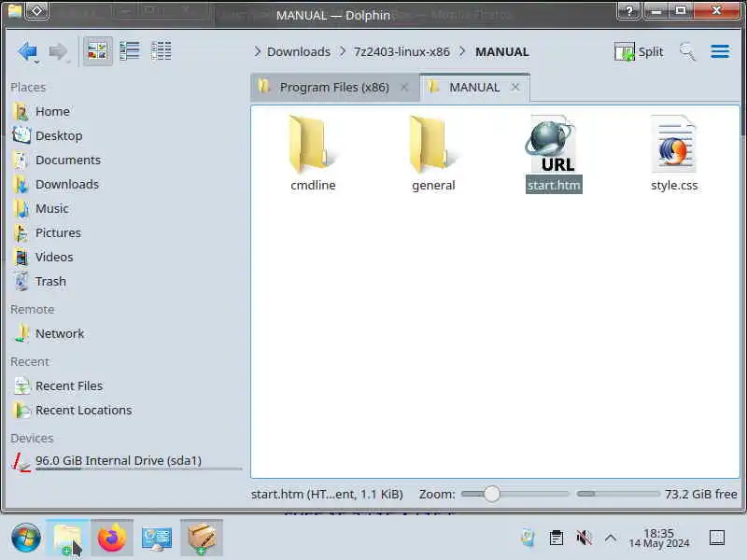
Task: Click the Dolphin title bar folder icon
Action: click(15, 10)
